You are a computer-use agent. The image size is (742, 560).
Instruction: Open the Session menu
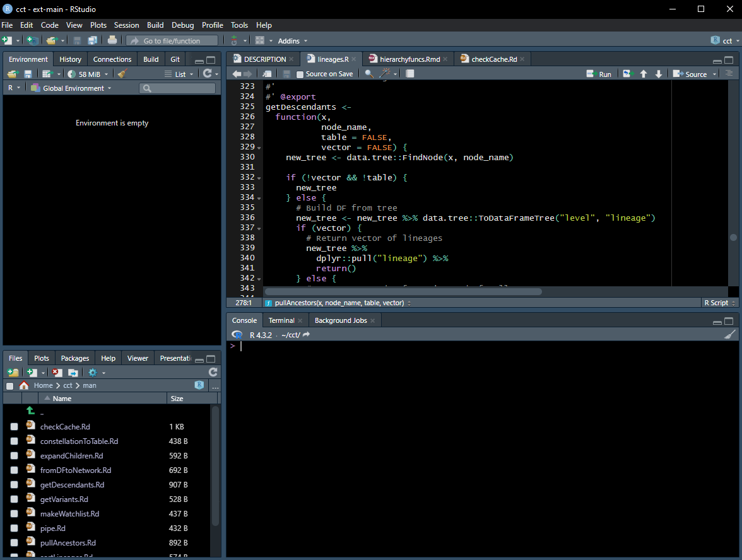tap(126, 25)
